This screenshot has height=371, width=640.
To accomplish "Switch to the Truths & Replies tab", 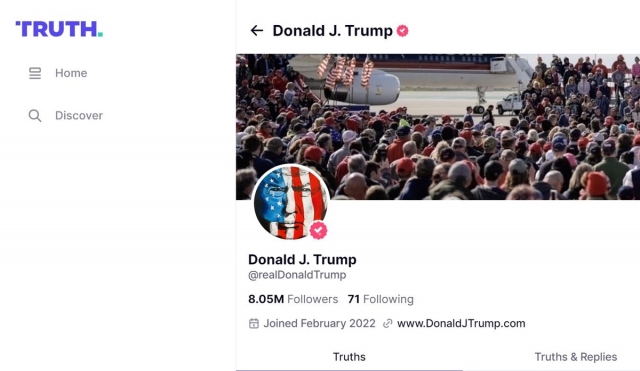I will tap(576, 357).
